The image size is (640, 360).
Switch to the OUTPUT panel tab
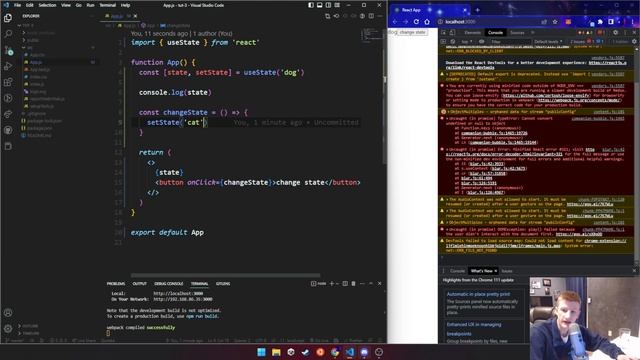[x=140, y=284]
